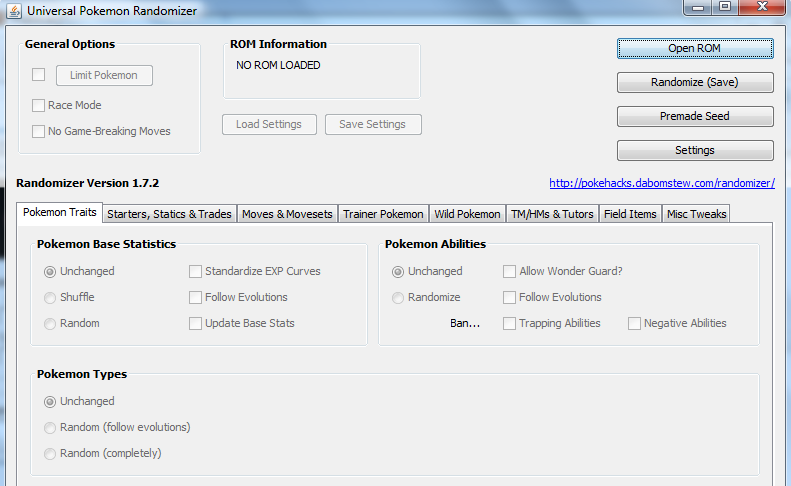Check Standardize EXP Curves option
The height and width of the screenshot is (486, 791).
[x=196, y=271]
